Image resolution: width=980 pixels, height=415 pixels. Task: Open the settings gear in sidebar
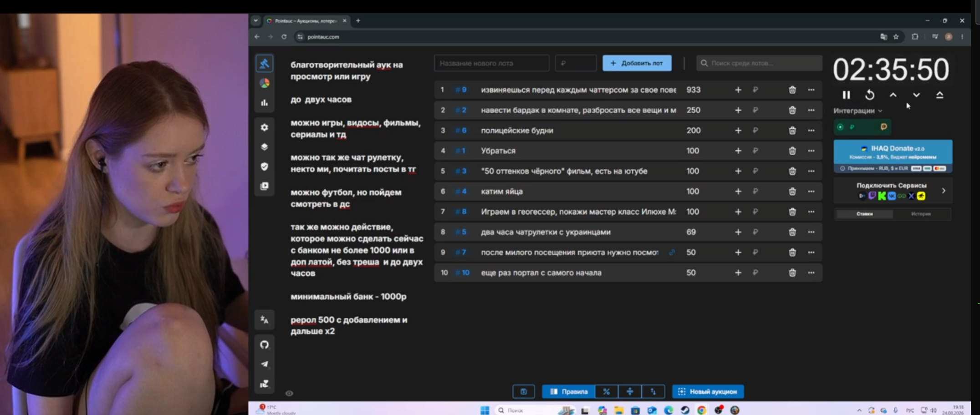(x=265, y=127)
